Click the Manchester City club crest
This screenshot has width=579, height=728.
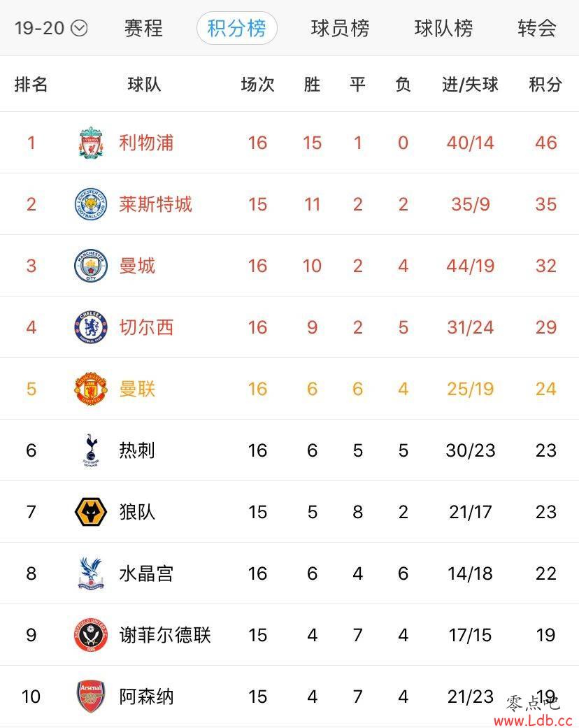point(91,266)
